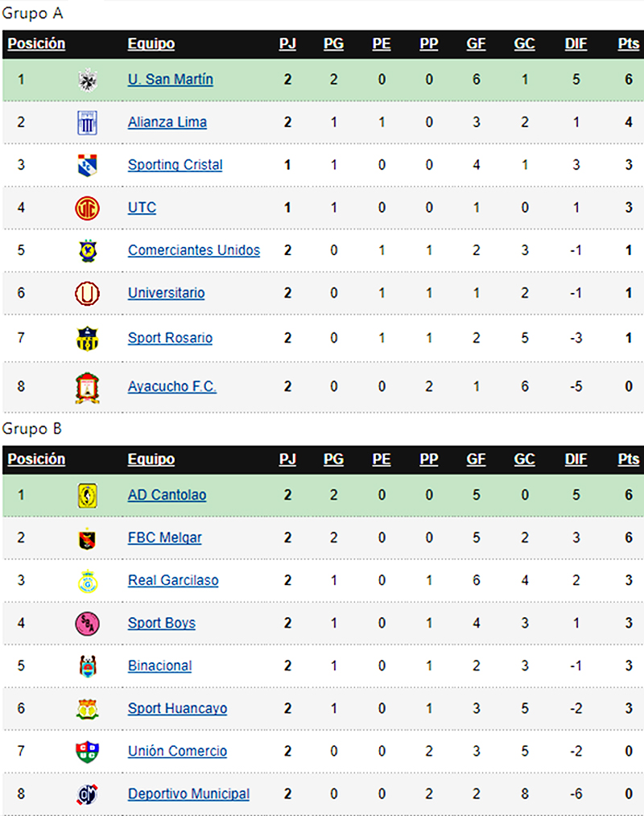Open the FBC Melgar team link

164,538
